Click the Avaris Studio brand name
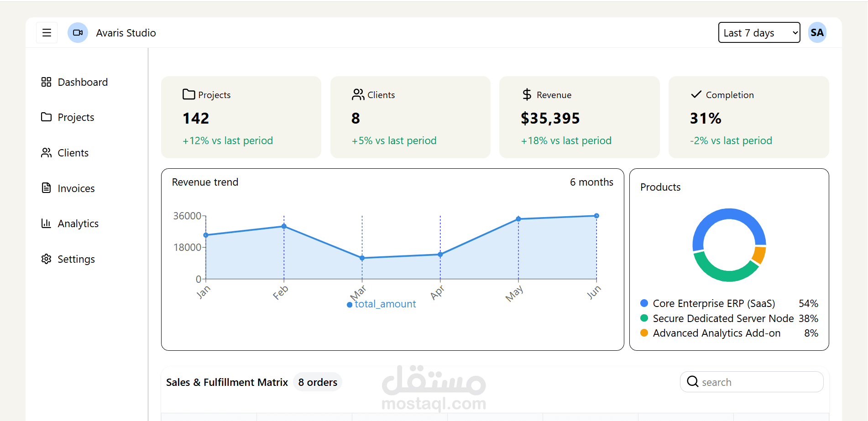The height and width of the screenshot is (421, 868). pos(126,33)
